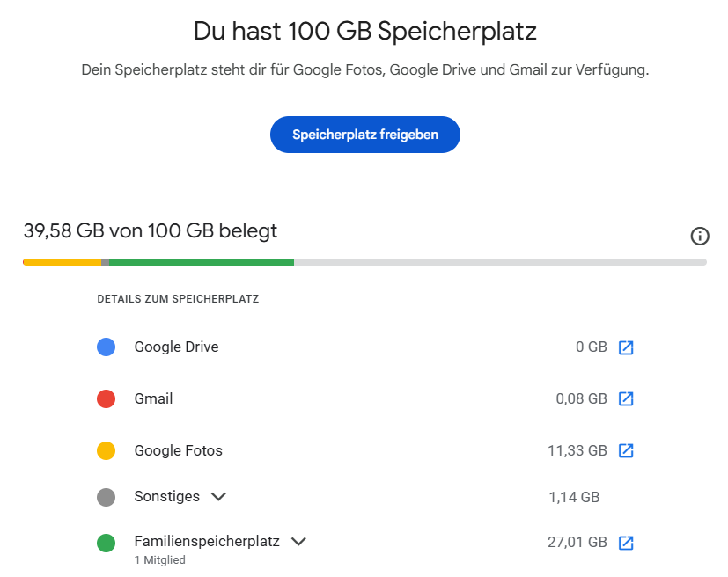Click the yellow segment of storage bar
This screenshot has height=577, width=728.
(62, 262)
